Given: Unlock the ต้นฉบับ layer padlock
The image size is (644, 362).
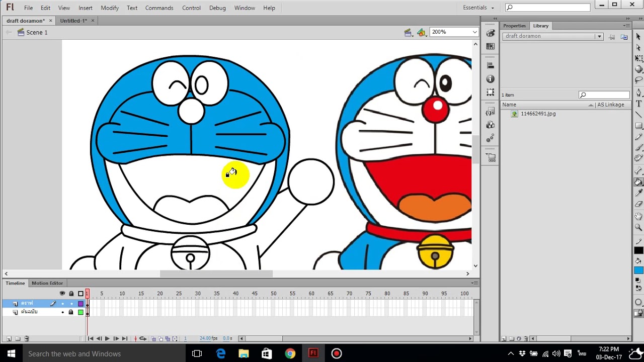Looking at the screenshot, I should pyautogui.click(x=71, y=312).
